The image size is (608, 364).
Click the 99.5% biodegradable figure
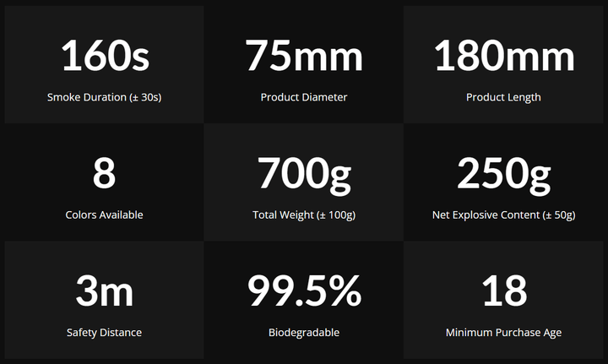pos(304,291)
